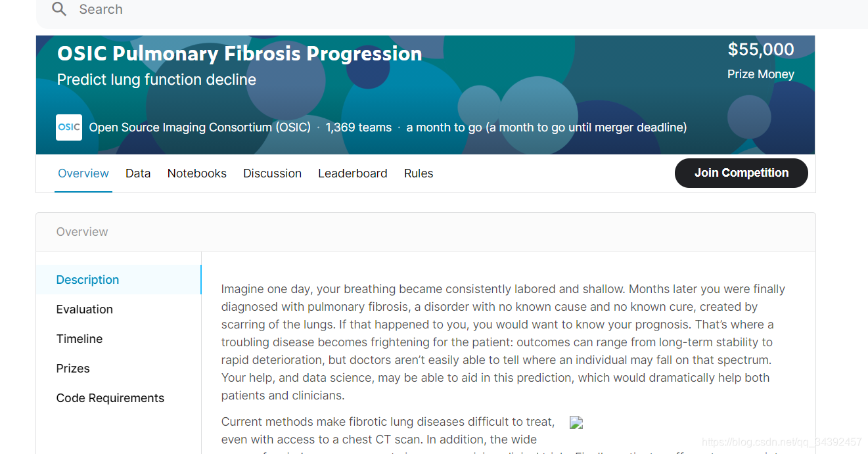Open the Data tab

tap(138, 173)
